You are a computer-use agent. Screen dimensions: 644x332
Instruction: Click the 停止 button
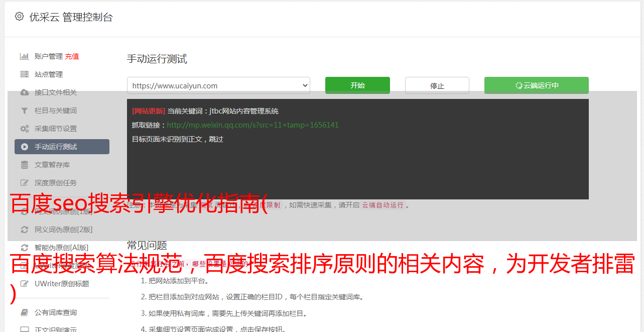tap(437, 85)
